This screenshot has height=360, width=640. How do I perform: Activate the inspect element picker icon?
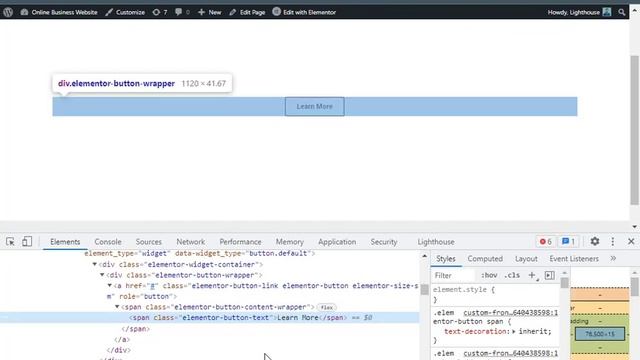11,242
